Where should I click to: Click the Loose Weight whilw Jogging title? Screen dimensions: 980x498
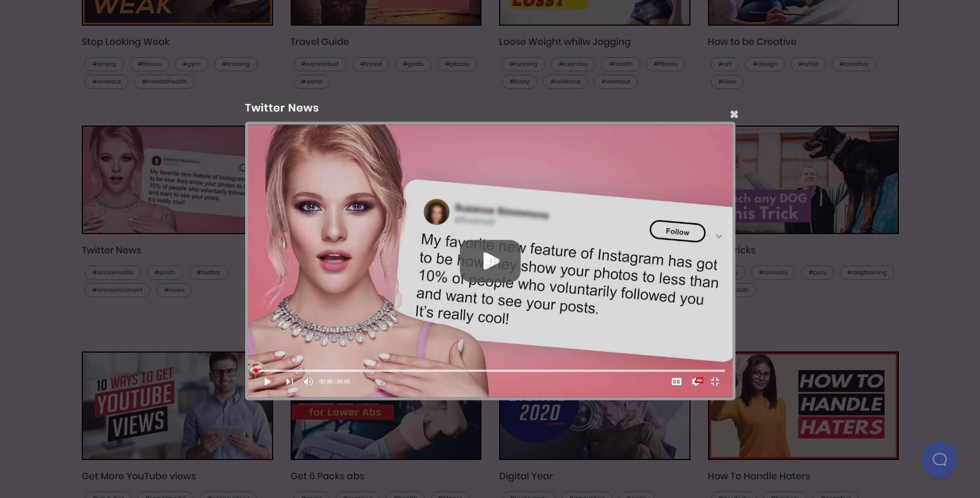coord(564,42)
